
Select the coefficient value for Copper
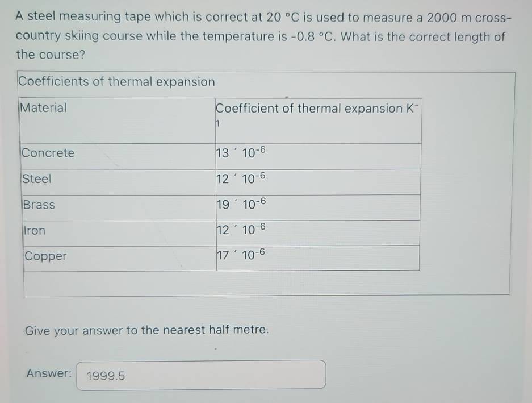[x=241, y=255]
